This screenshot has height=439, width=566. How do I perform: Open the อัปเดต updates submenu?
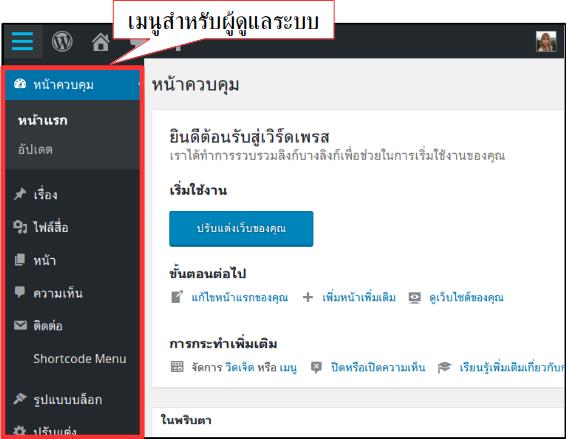point(35,149)
